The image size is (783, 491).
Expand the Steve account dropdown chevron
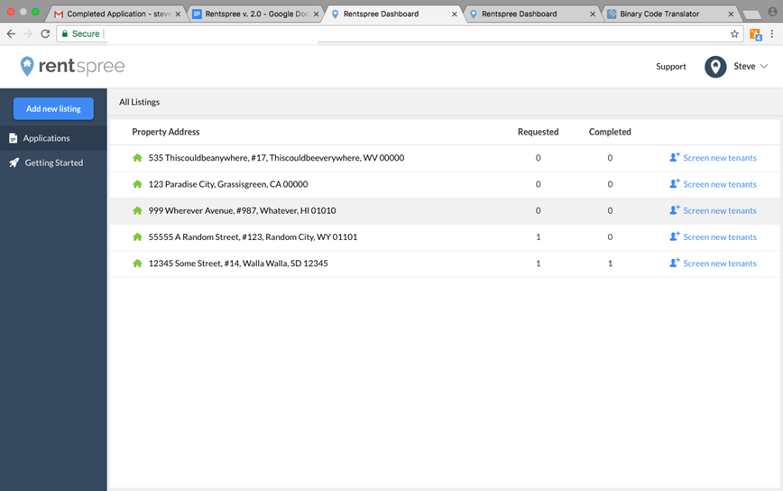(x=764, y=66)
